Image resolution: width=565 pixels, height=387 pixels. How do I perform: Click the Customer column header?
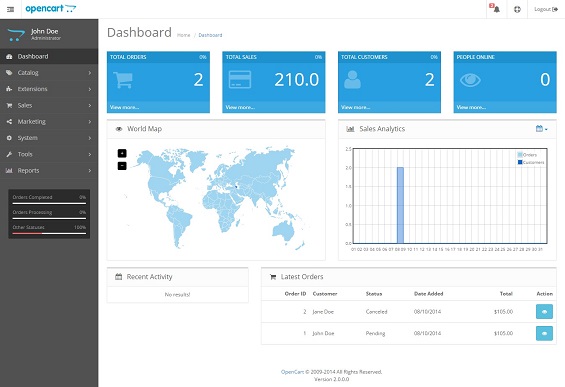click(325, 294)
